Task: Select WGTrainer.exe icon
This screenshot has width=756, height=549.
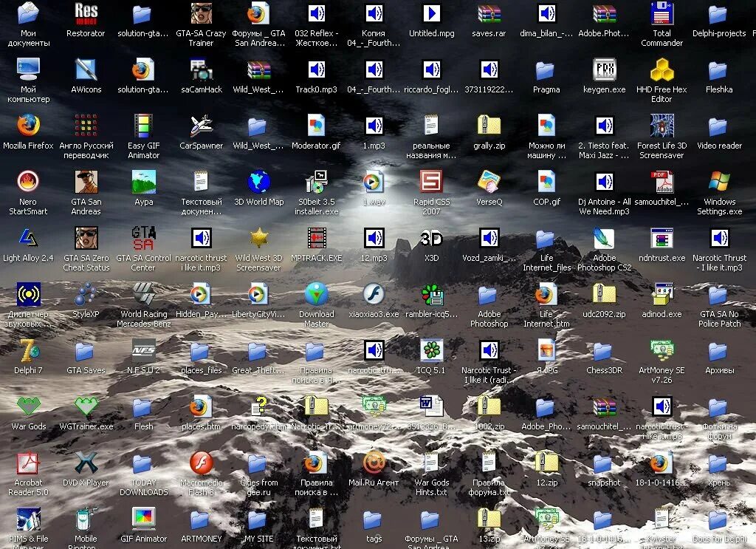Action: 86,406
